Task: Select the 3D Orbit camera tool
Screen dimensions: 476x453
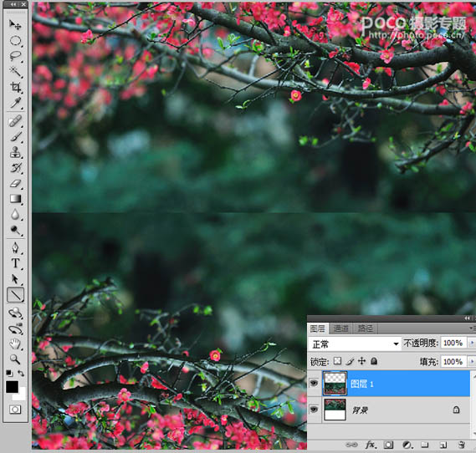Action: click(15, 329)
